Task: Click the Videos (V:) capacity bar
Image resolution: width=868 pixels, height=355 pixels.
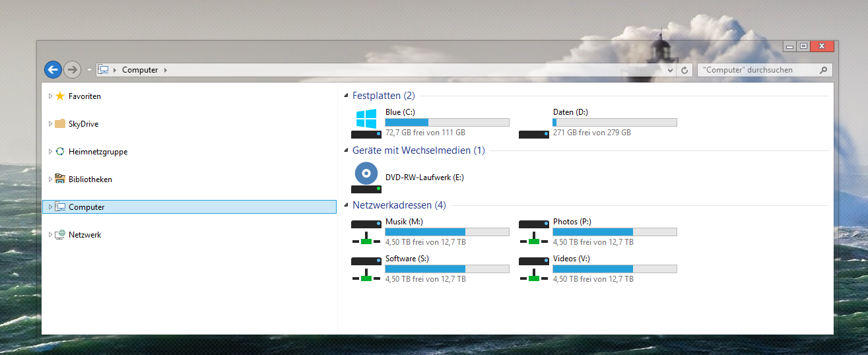Action: [x=615, y=269]
